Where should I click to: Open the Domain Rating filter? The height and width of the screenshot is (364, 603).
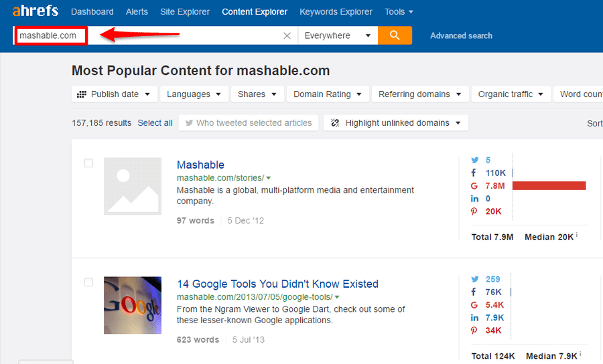click(x=328, y=94)
